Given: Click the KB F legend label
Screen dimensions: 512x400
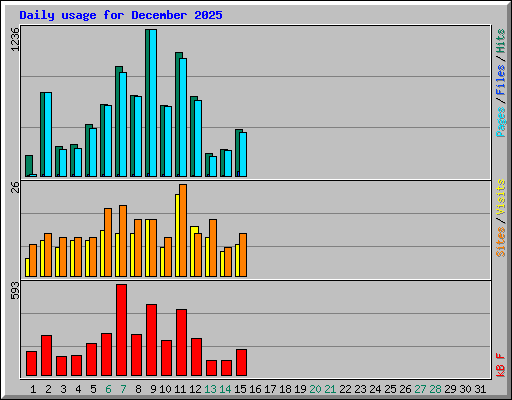Looking at the screenshot, I should (500, 365).
